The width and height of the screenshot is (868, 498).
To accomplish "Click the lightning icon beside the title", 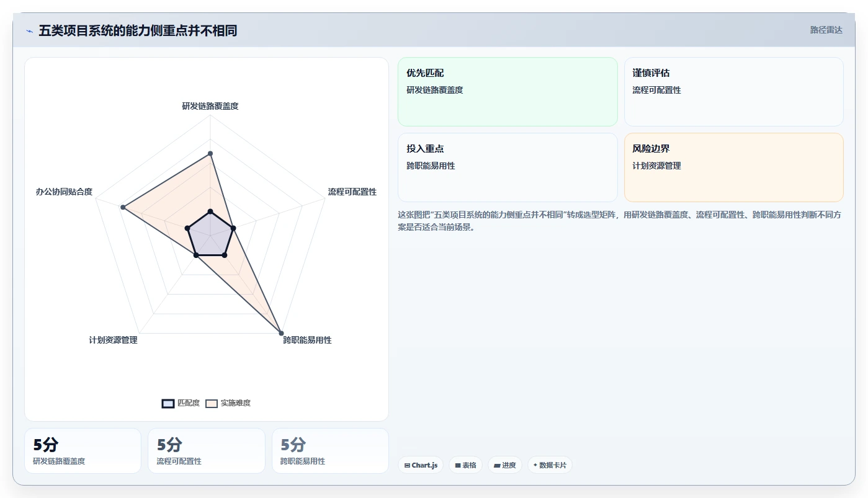I will click(30, 31).
